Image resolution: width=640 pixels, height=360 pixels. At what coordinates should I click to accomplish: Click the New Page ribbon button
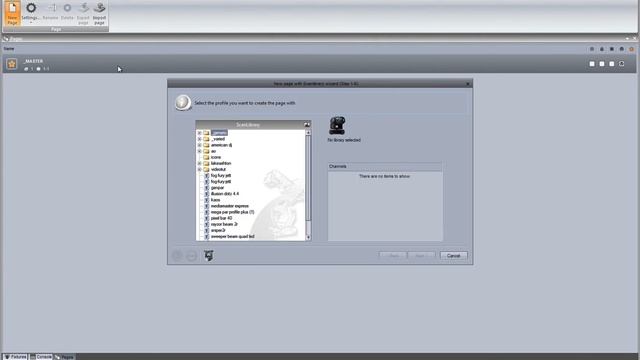[12, 13]
